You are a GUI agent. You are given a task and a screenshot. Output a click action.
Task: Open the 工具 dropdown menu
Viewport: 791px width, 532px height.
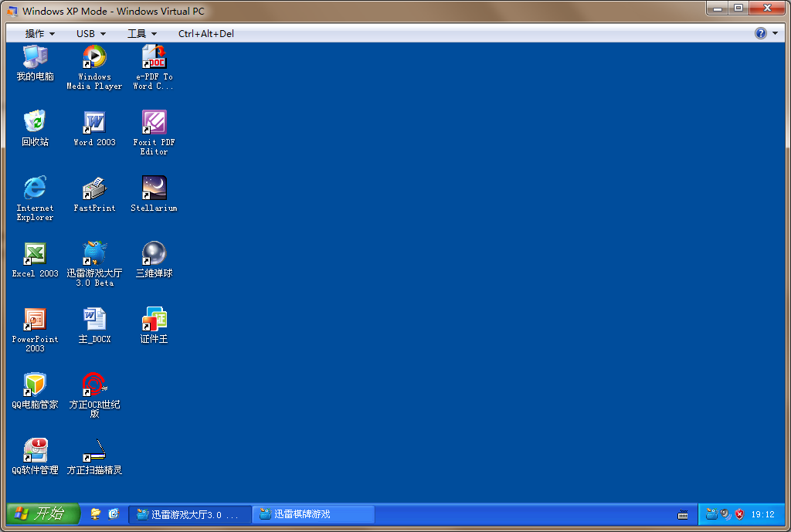[x=142, y=34]
